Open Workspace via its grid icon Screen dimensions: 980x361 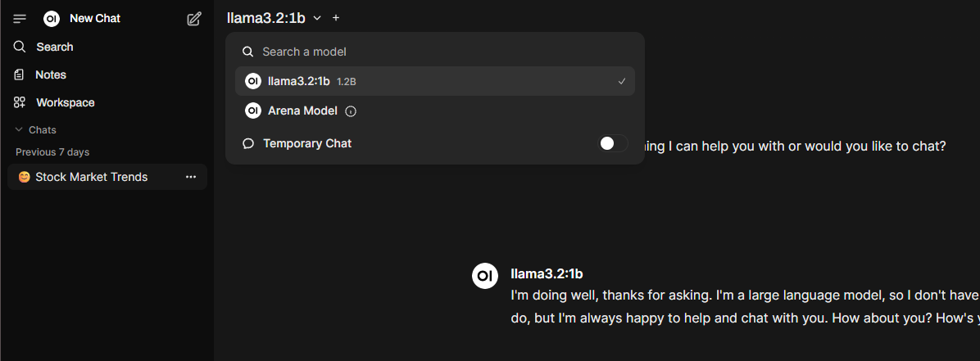click(20, 102)
